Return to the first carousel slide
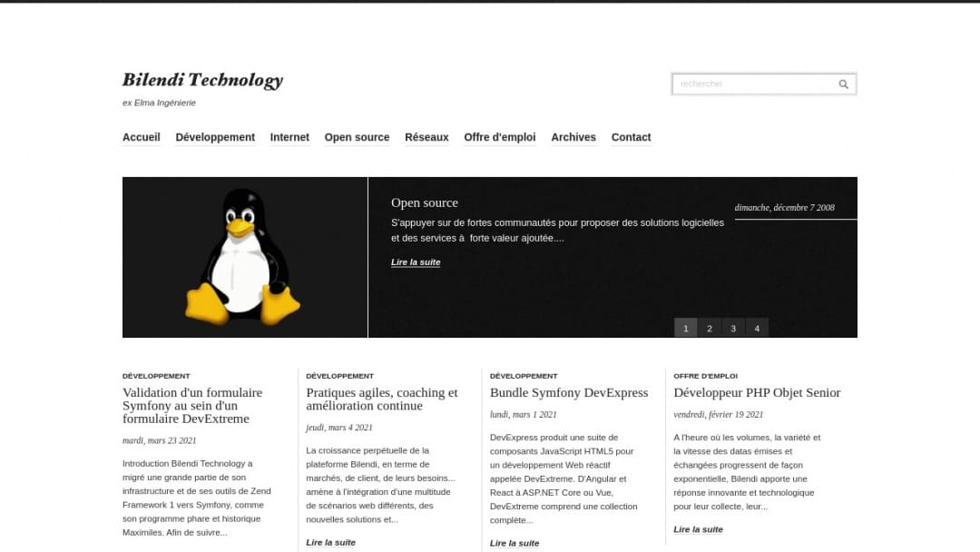The height and width of the screenshot is (552, 980). tap(686, 328)
